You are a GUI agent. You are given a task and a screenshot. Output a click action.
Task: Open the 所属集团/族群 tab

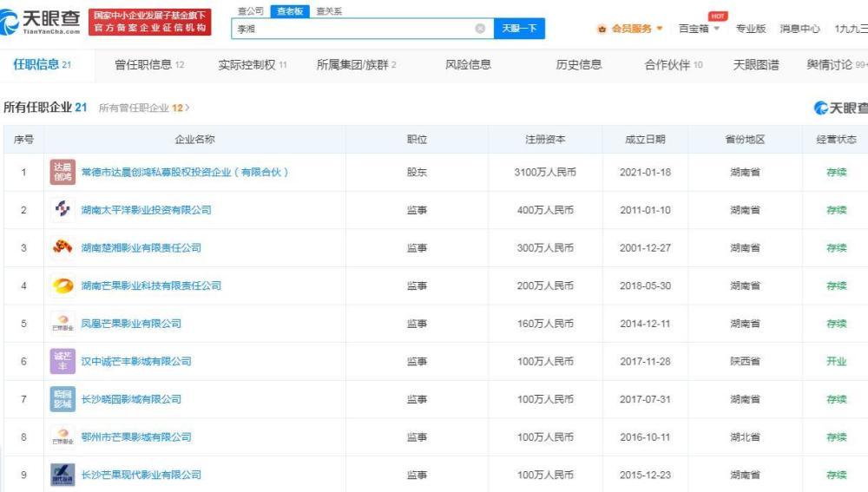tap(357, 65)
